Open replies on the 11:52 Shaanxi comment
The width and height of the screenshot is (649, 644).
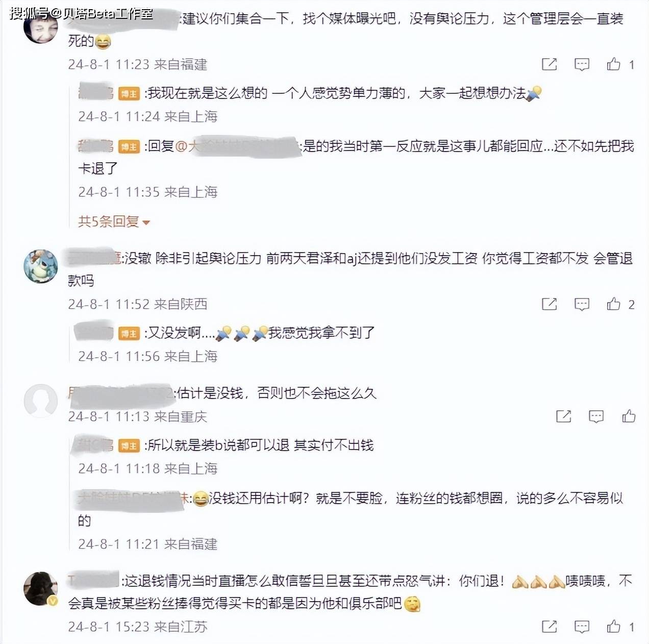pos(582,304)
